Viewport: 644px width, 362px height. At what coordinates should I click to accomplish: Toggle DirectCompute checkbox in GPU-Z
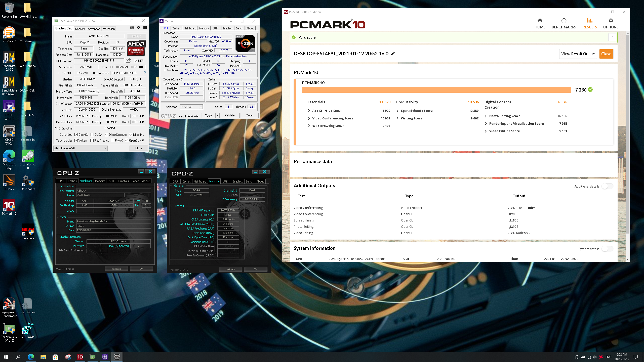tap(106, 134)
